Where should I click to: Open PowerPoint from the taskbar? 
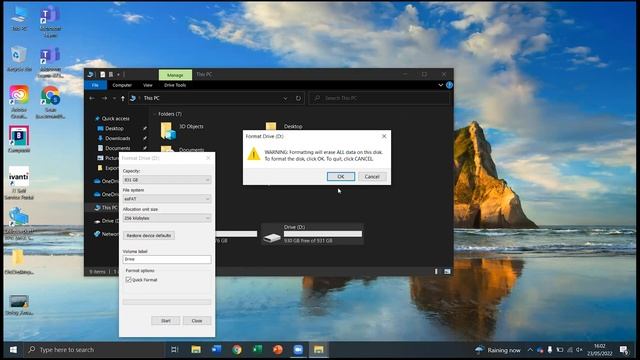point(278,349)
